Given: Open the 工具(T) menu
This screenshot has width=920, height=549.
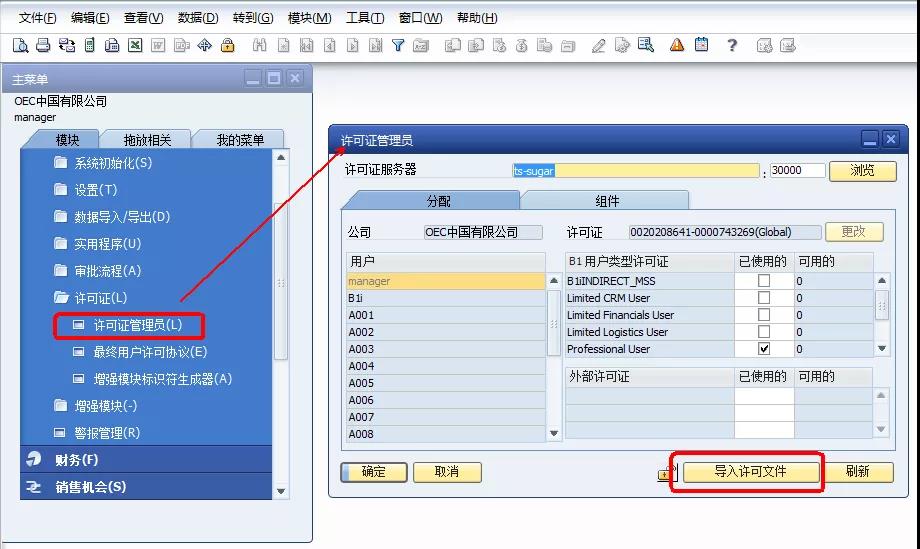Looking at the screenshot, I should (x=364, y=18).
